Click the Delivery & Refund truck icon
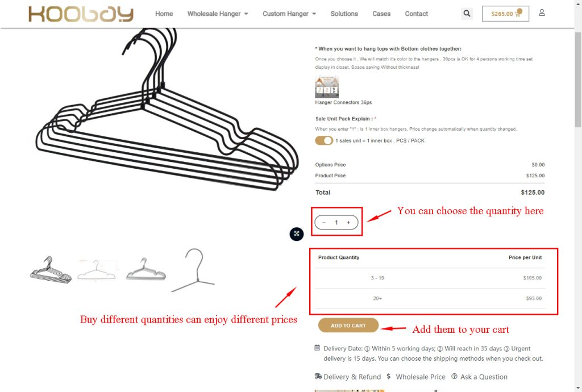Image resolution: width=582 pixels, height=392 pixels. [318, 377]
